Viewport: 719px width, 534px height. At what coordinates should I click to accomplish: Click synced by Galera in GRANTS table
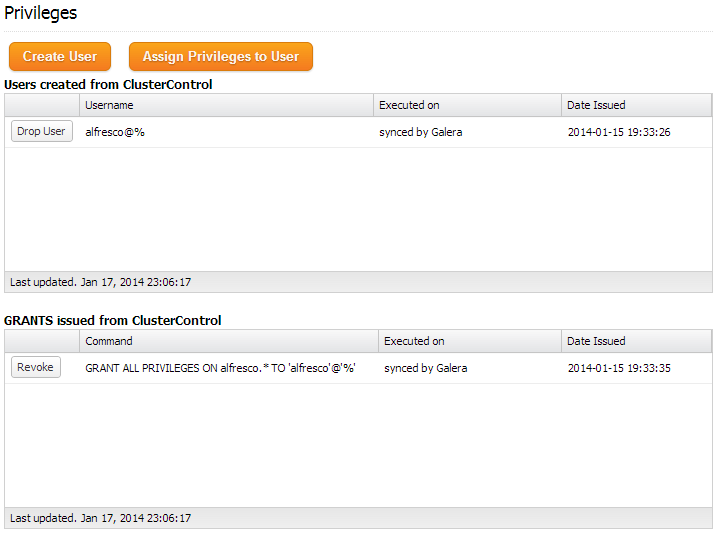(425, 368)
